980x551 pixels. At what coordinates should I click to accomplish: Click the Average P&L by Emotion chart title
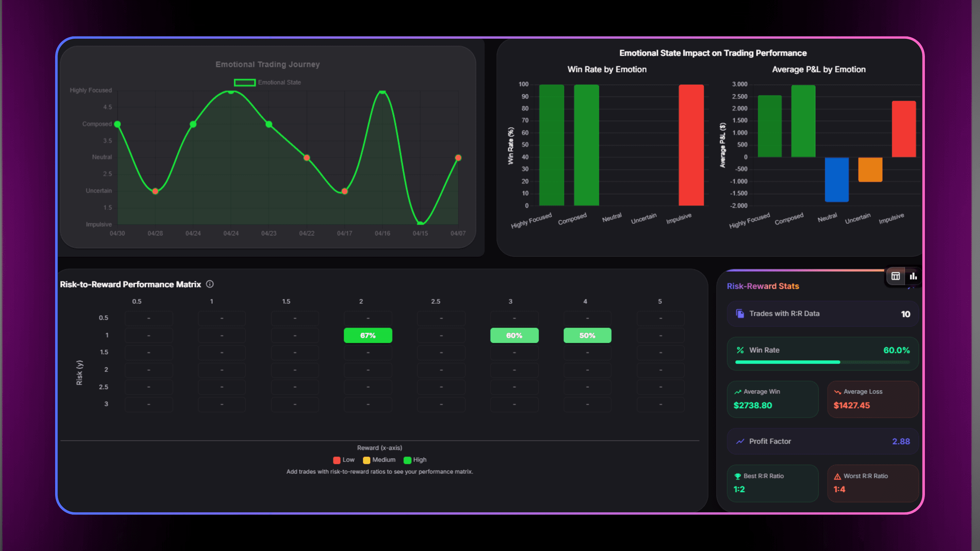(x=819, y=69)
